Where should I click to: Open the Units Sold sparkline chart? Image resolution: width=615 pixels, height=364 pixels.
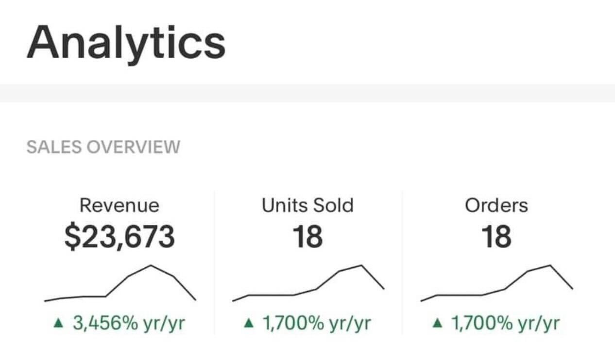[308, 283]
